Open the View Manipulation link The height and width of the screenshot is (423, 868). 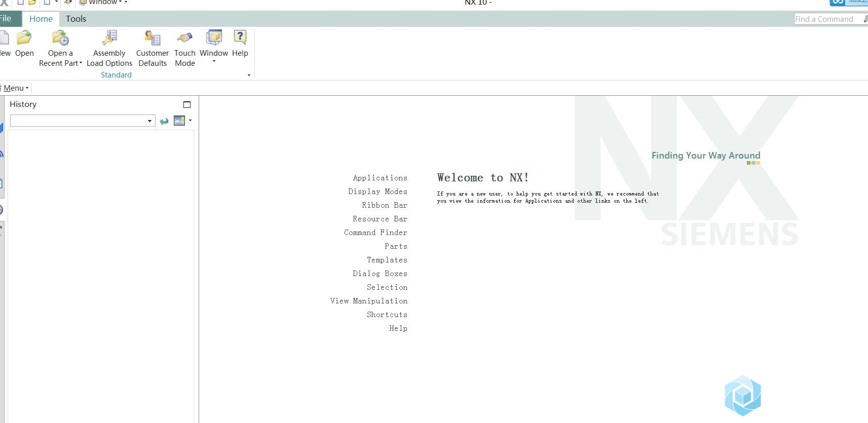point(369,301)
